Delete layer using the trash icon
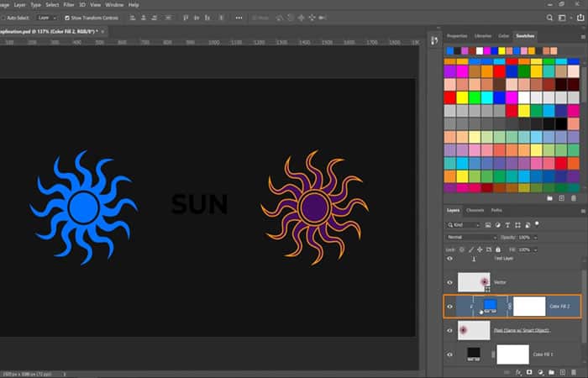Screen dimensions: 588x378 [x=573, y=371]
